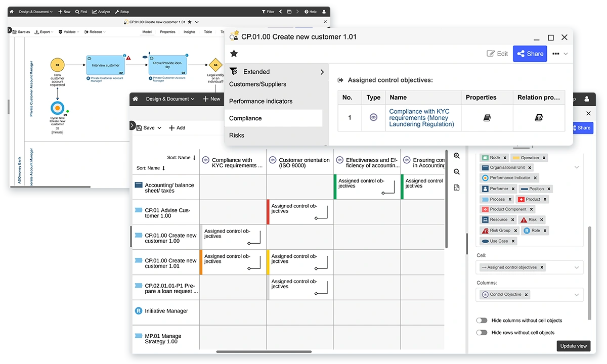Switch to the Properties tab in the model editor

(169, 31)
